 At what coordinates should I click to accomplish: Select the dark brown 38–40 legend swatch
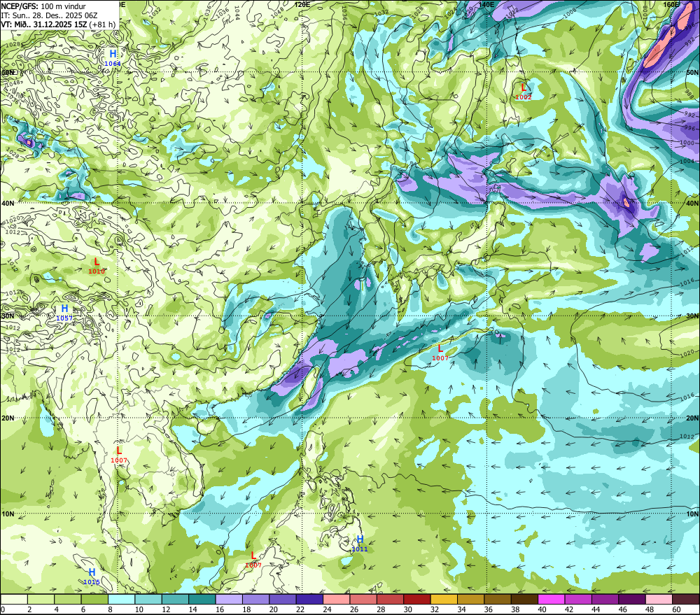tap(524, 599)
